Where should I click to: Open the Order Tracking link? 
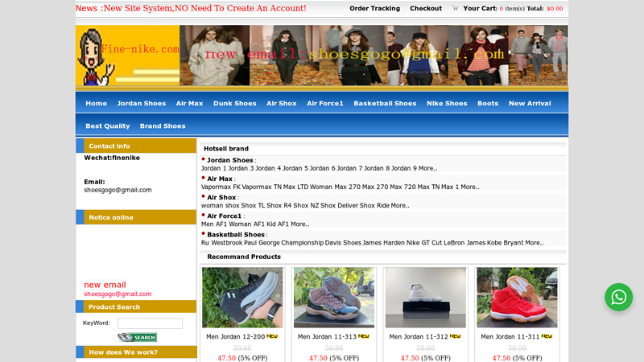pyautogui.click(x=374, y=8)
